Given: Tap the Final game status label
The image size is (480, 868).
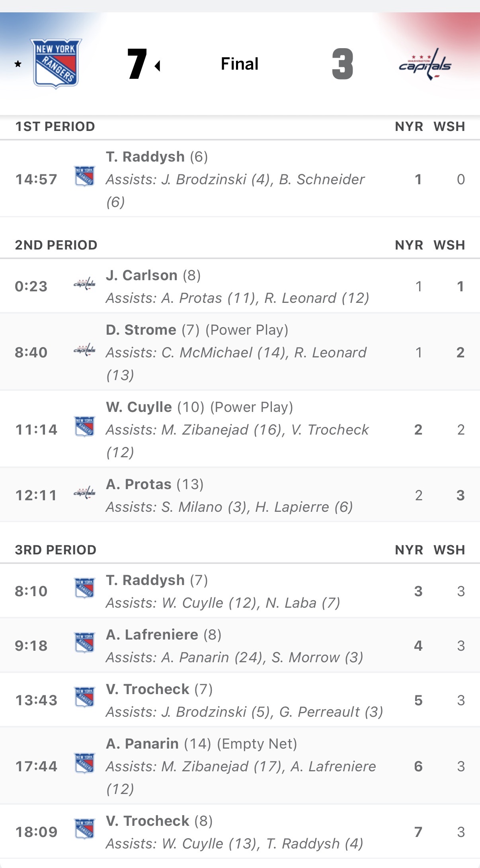Looking at the screenshot, I should pyautogui.click(x=240, y=64).
